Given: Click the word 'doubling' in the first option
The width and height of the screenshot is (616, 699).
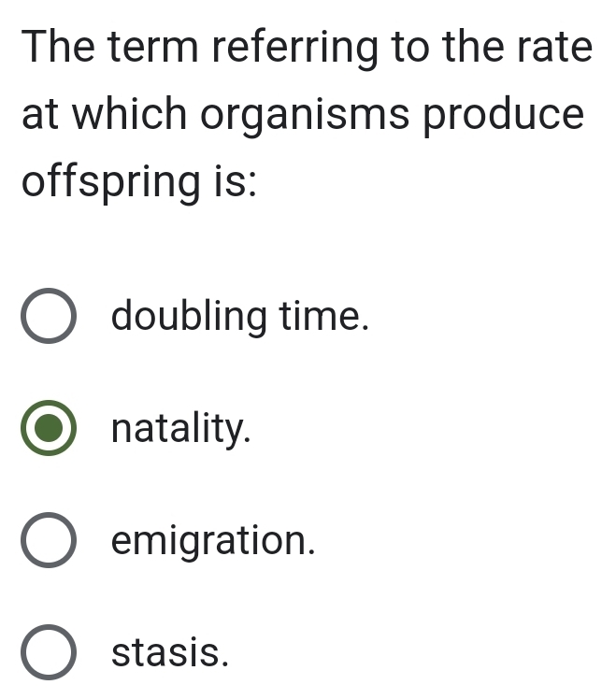Looking at the screenshot, I should pos(189,318).
